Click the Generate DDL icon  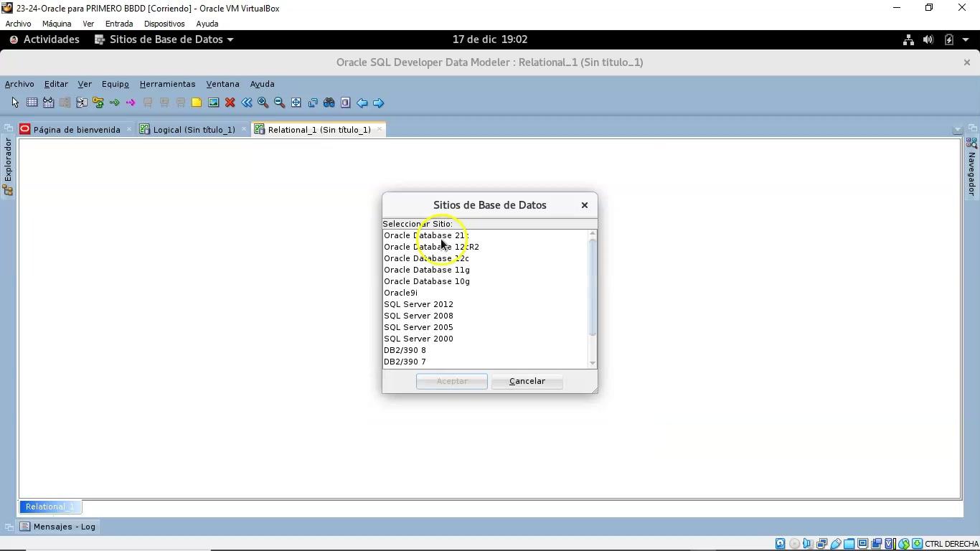pos(346,103)
